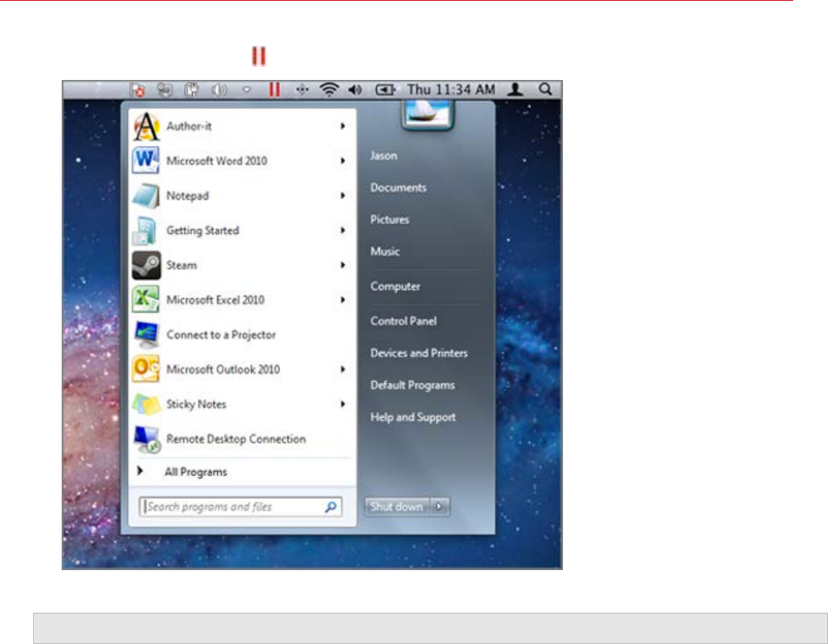This screenshot has height=644, width=828.
Task: Click the sailboat user account picture
Action: [x=427, y=114]
